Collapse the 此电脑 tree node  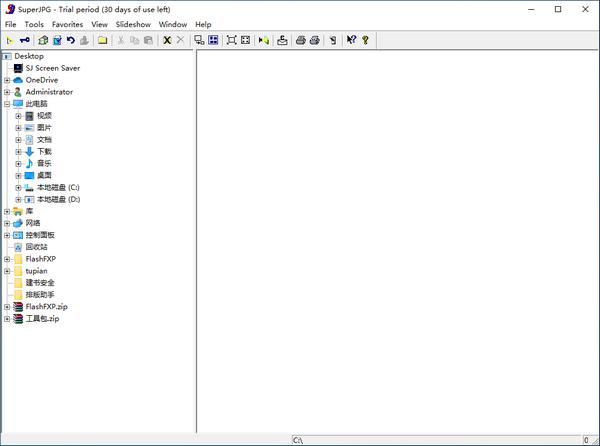(7, 104)
